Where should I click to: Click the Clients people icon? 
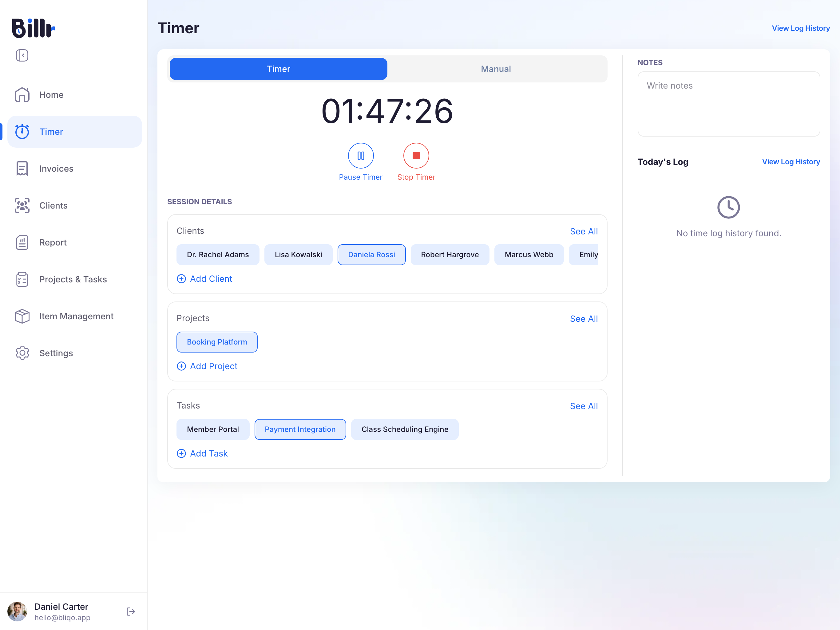[x=22, y=205]
